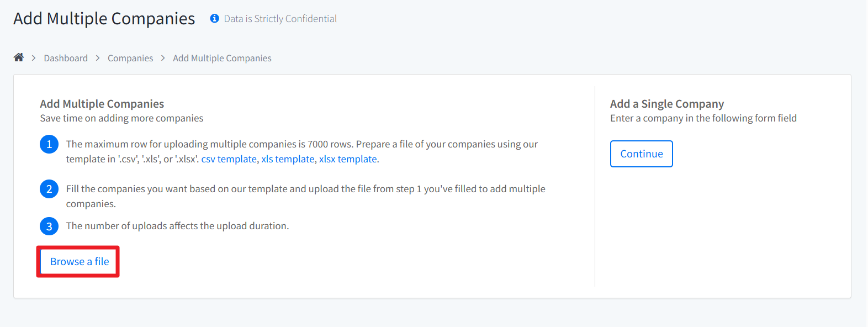Open the Companies breadcrumb link
The height and width of the screenshot is (327, 868).
coord(130,58)
